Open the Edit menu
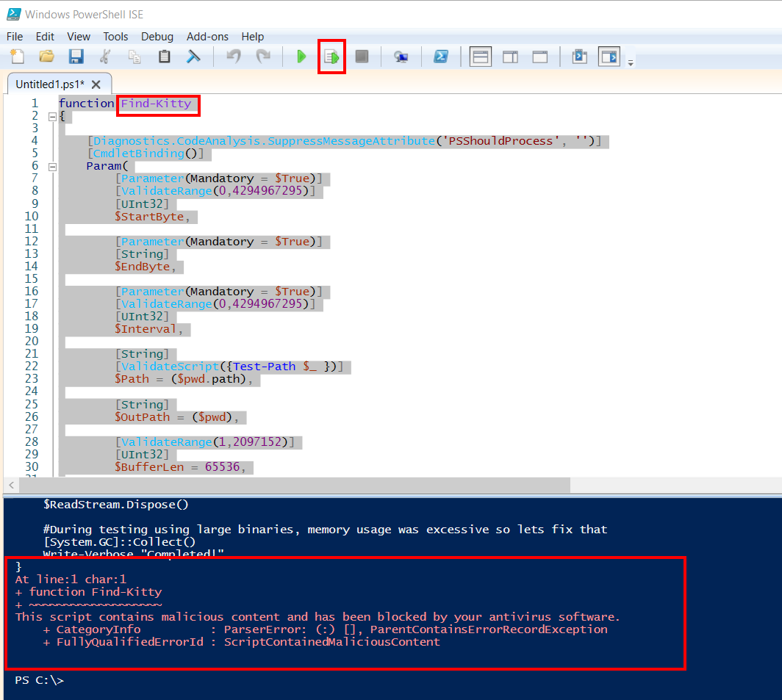This screenshot has width=782, height=700. [45, 37]
